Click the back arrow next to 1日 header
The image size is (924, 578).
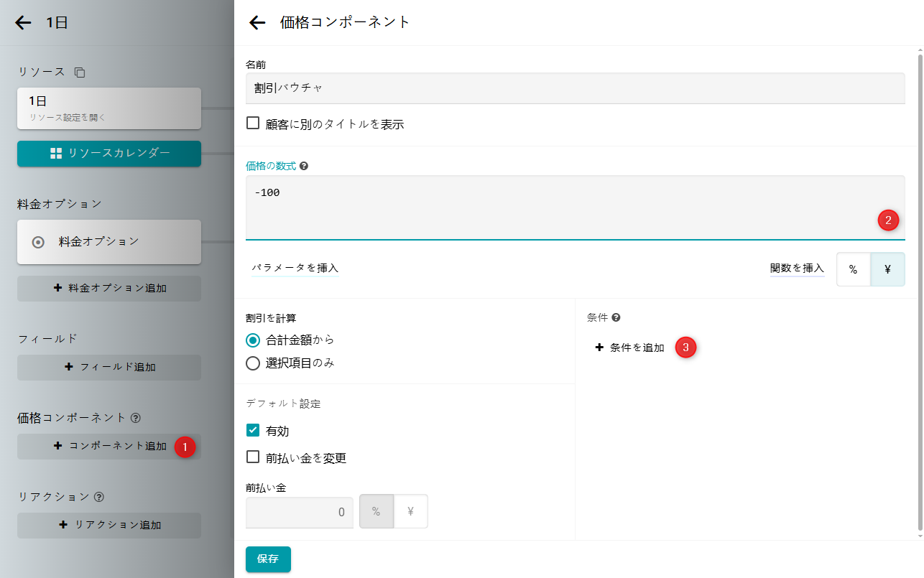pos(24,23)
